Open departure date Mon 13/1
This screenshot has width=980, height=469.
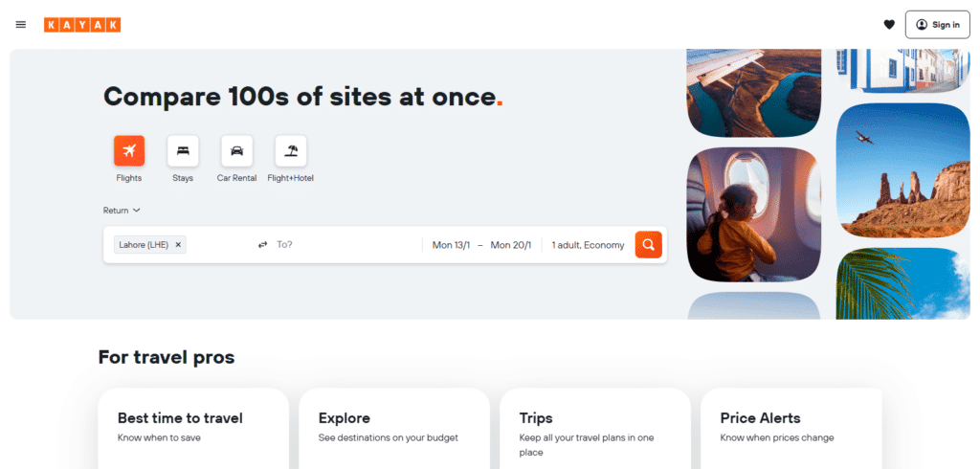click(x=451, y=245)
